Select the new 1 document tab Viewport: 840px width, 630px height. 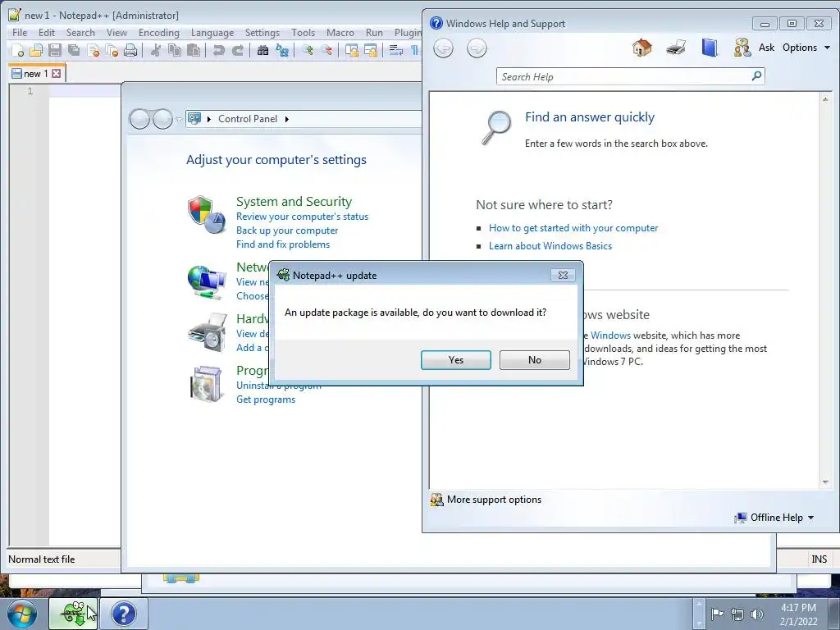pyautogui.click(x=36, y=73)
